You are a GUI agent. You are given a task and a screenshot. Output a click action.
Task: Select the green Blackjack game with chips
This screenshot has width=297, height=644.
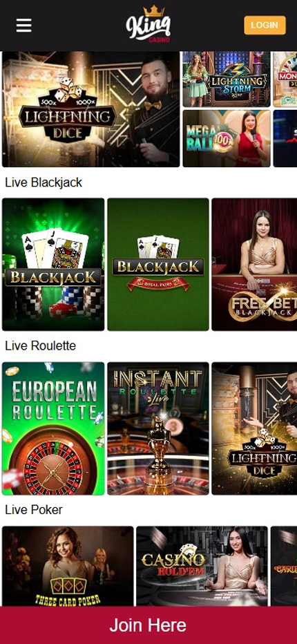53,265
